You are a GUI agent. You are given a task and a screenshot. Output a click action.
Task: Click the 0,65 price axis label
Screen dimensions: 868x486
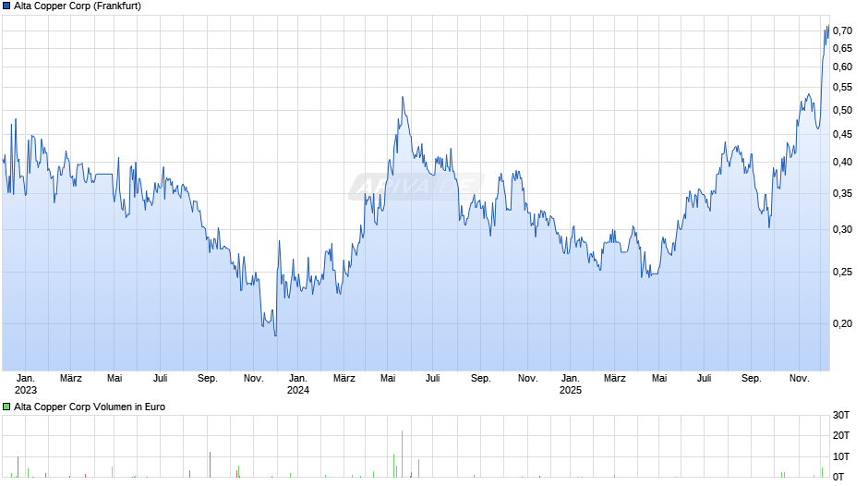[842, 49]
